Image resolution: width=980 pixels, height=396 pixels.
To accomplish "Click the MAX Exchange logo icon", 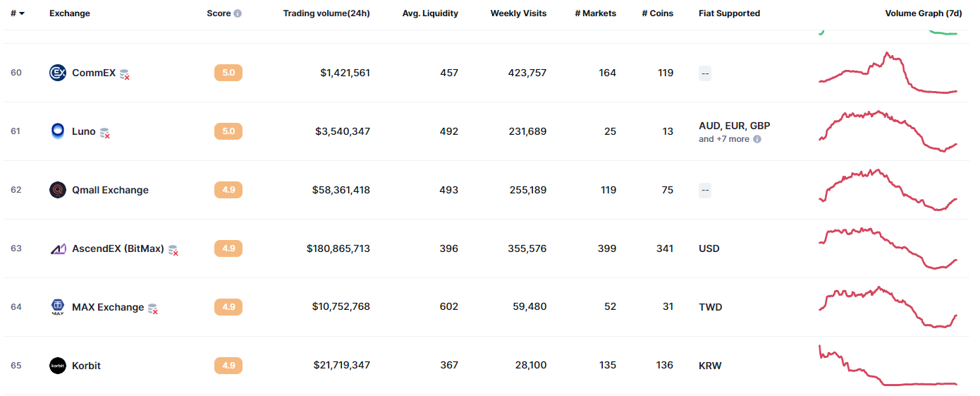I will [58, 307].
